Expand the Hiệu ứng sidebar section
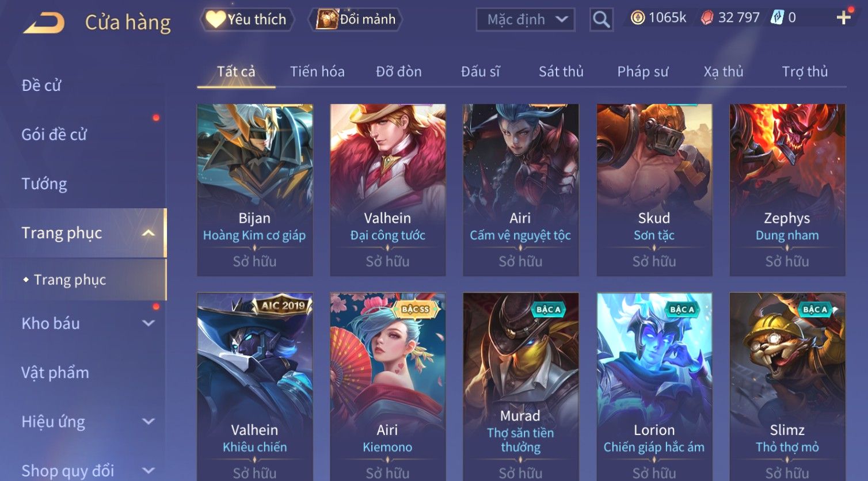The height and width of the screenshot is (481, 868). pos(148,422)
